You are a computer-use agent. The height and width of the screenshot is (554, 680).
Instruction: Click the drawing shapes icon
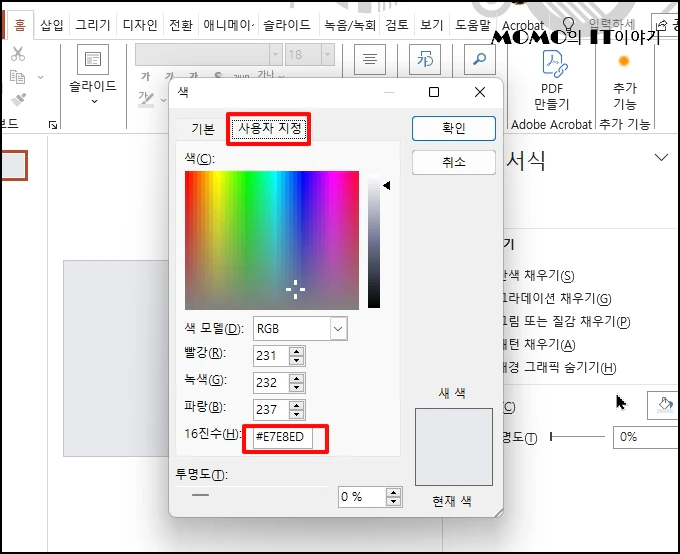point(425,59)
